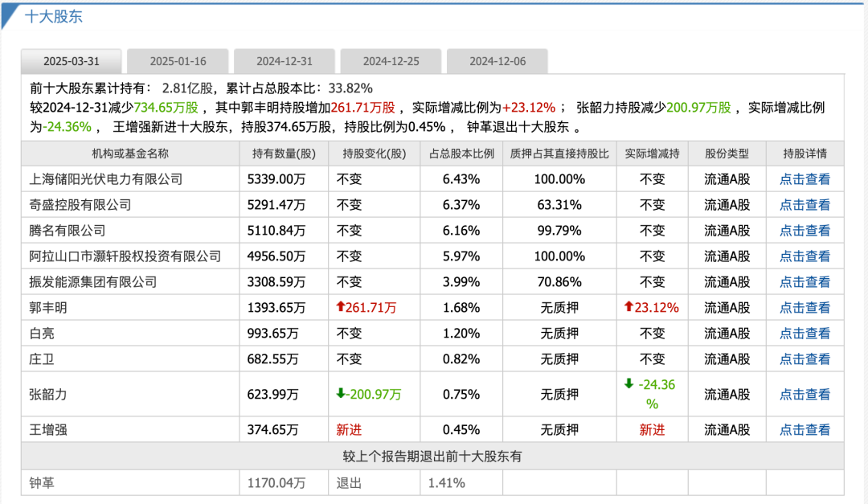The height and width of the screenshot is (504, 868).
Task: Switch to the 2024-12-25 tab
Action: coord(391,61)
